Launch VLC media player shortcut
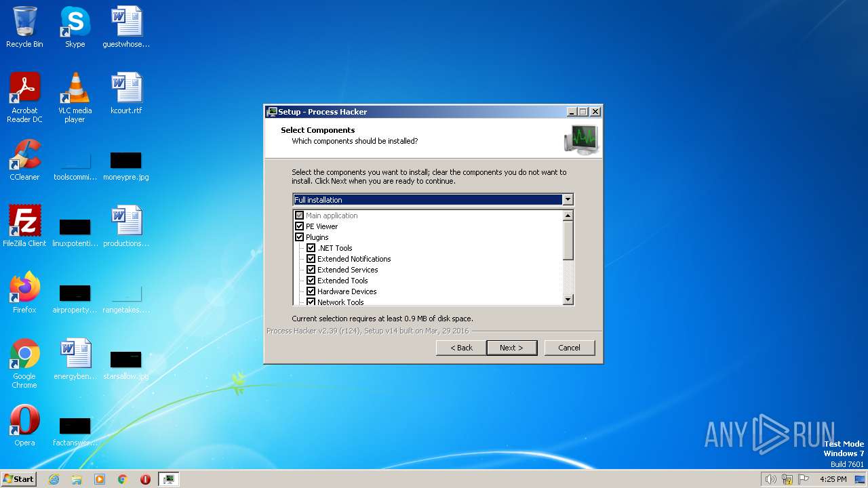Image resolution: width=868 pixels, height=488 pixels. [75, 98]
